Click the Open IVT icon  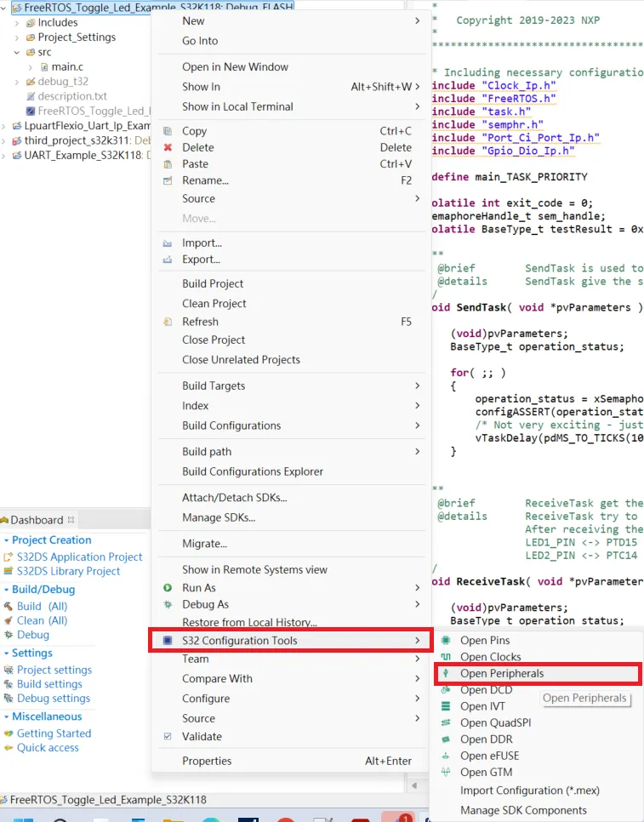446,706
